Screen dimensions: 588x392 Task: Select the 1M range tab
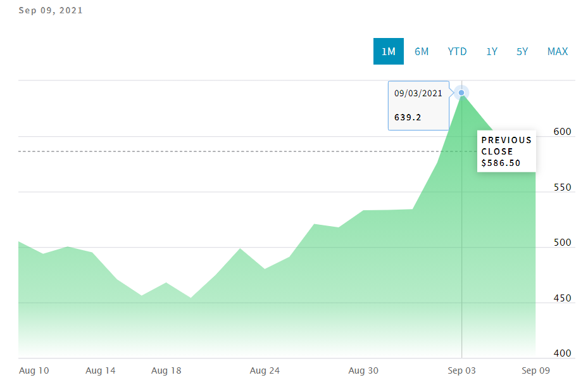tap(388, 52)
